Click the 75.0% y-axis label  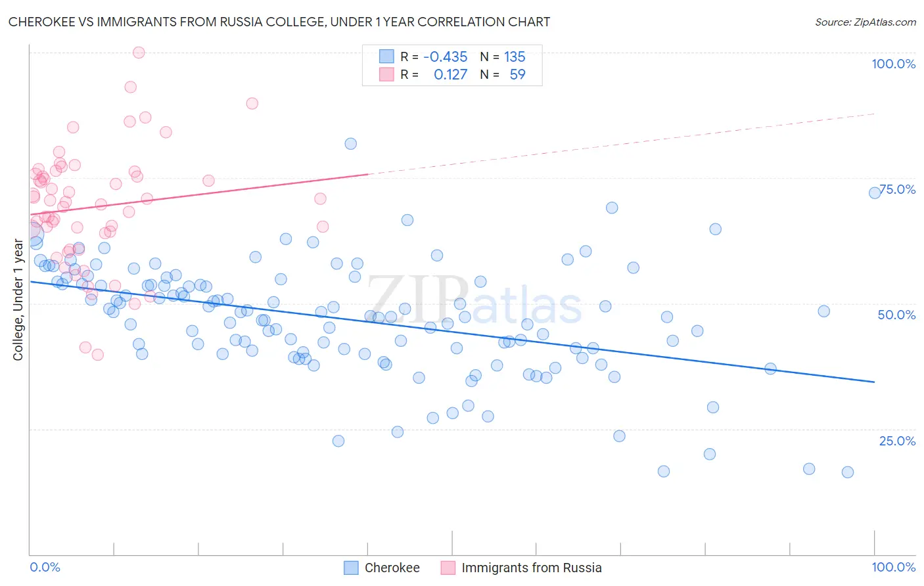pos(897,189)
